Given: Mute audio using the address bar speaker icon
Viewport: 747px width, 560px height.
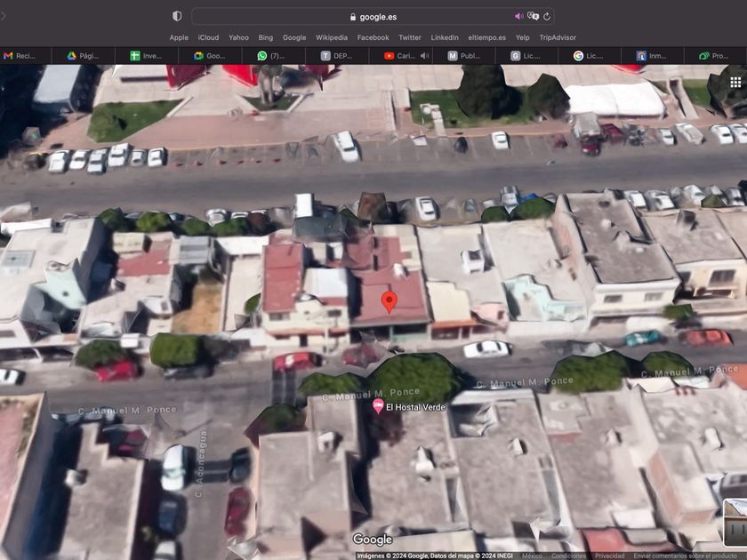Looking at the screenshot, I should [x=518, y=16].
